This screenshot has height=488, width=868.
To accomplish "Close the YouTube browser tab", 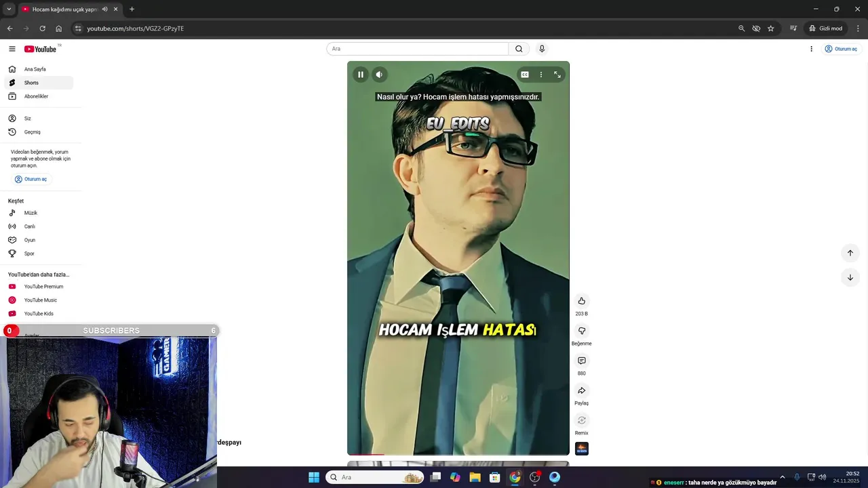I will click(x=116, y=9).
